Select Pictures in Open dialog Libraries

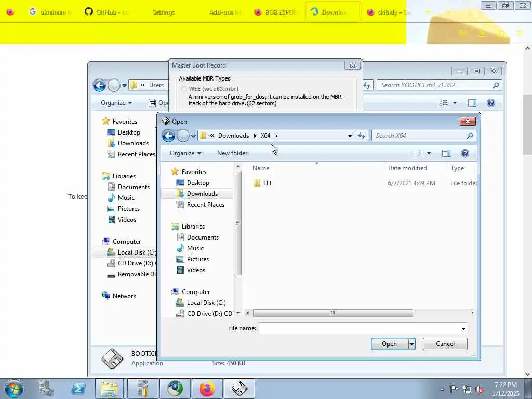coord(198,259)
